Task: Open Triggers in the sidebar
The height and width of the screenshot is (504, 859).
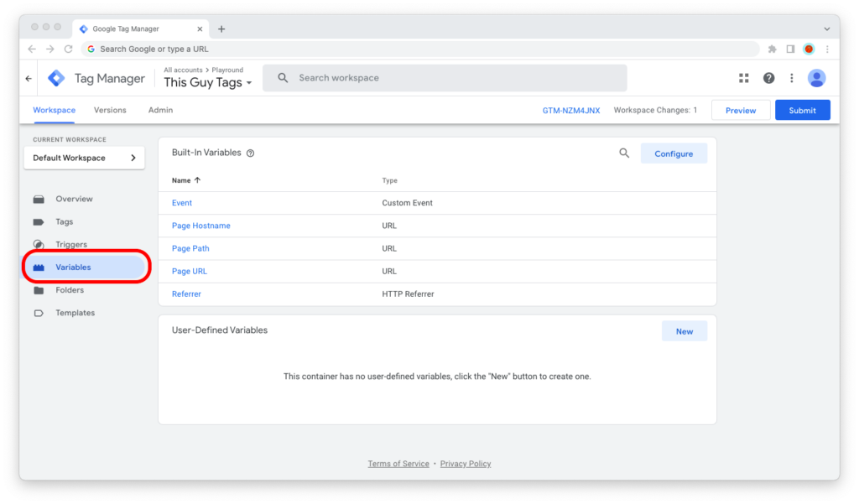Action: click(x=71, y=244)
